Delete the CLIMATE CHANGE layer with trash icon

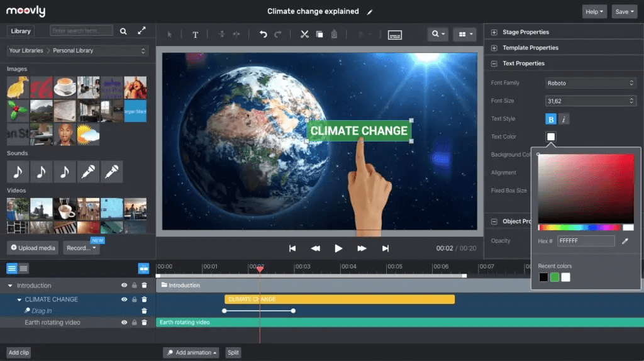[x=144, y=299]
